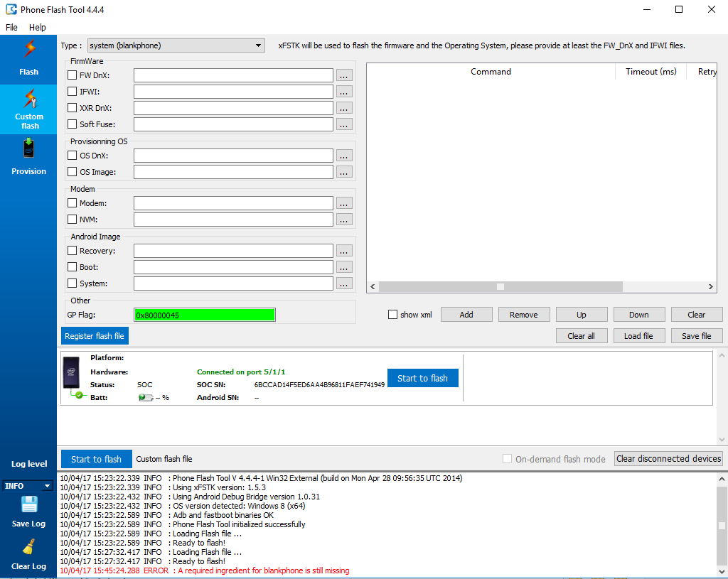Enable the Modem checkbox
Viewport: 728px width, 579px height.
click(x=72, y=202)
